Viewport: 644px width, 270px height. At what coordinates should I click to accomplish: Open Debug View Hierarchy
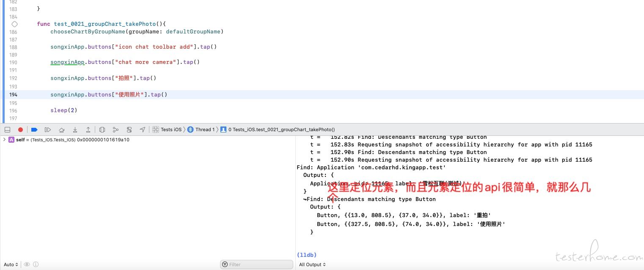(102, 129)
